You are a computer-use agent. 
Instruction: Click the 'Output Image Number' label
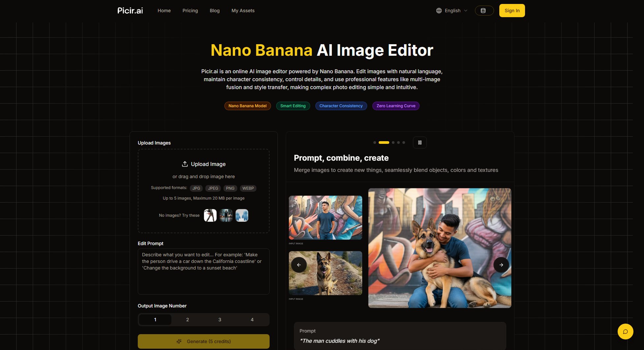(x=162, y=306)
